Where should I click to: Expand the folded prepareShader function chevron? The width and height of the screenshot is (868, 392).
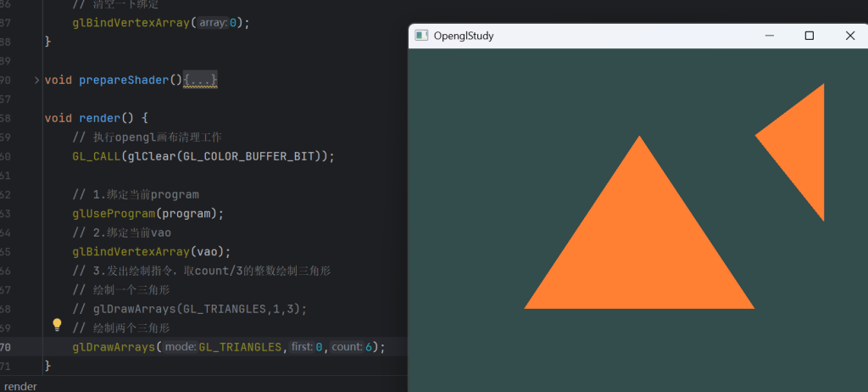[x=36, y=80]
